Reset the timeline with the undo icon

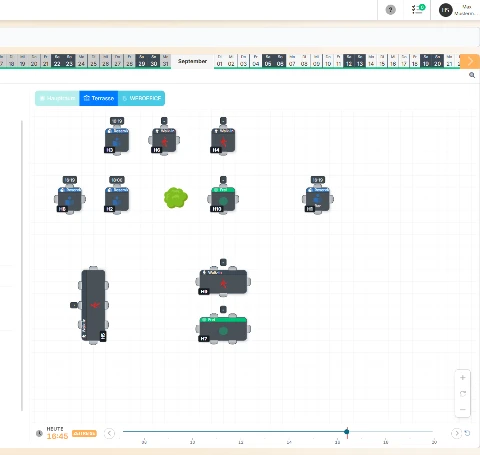point(467,433)
